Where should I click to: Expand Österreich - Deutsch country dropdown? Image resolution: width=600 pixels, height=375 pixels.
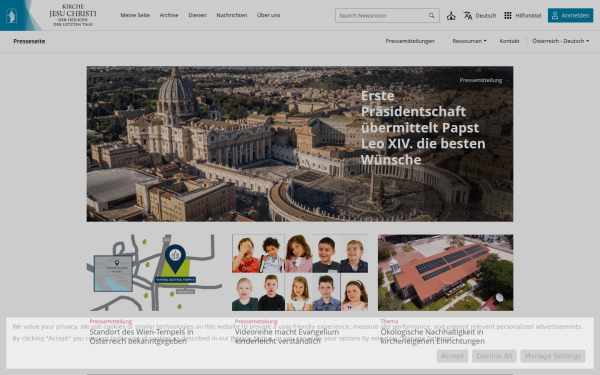561,41
